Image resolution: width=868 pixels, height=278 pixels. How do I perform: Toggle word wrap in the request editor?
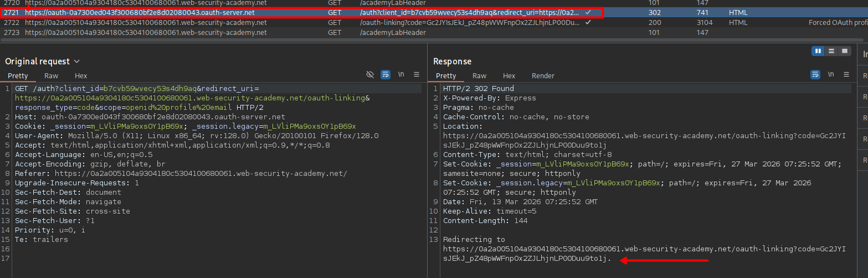(386, 74)
